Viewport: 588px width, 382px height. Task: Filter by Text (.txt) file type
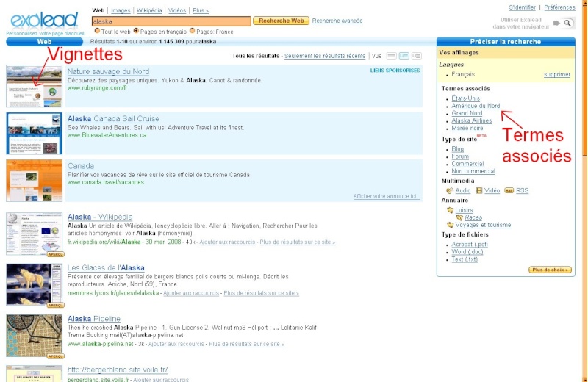click(465, 259)
